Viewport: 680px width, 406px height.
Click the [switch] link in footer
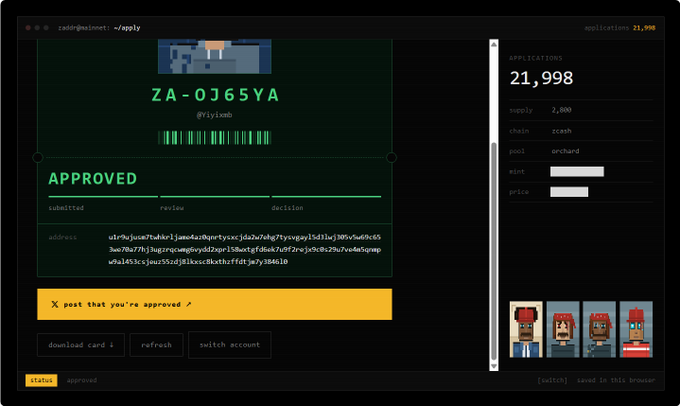click(x=552, y=380)
